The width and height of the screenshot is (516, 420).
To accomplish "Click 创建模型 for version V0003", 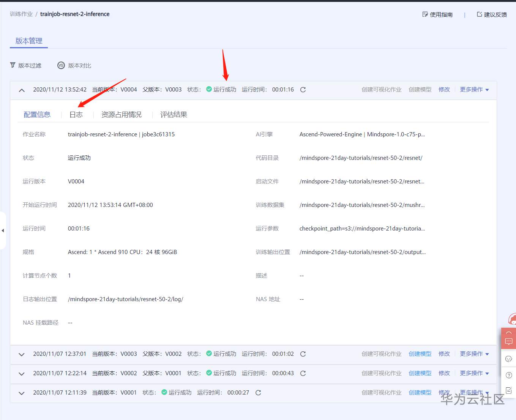I will 420,354.
